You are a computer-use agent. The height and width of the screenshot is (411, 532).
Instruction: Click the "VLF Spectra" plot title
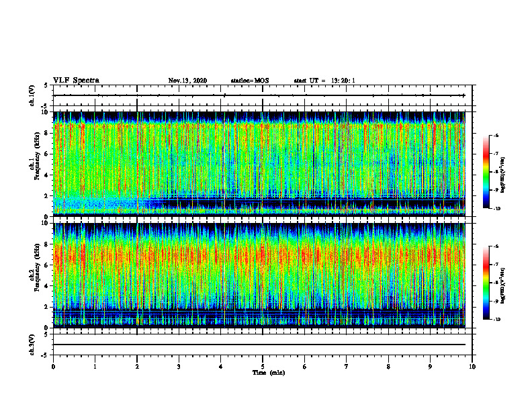(76, 81)
